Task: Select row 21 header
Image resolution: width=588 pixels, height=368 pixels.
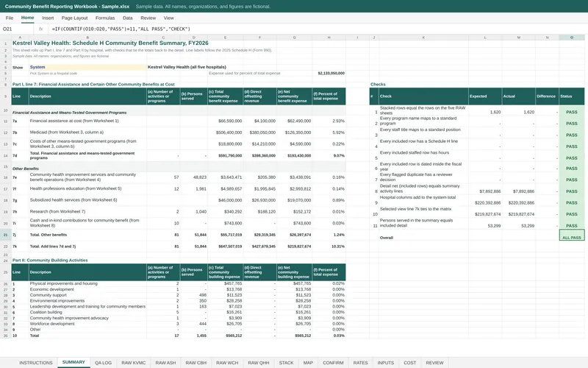Action: 6,235
